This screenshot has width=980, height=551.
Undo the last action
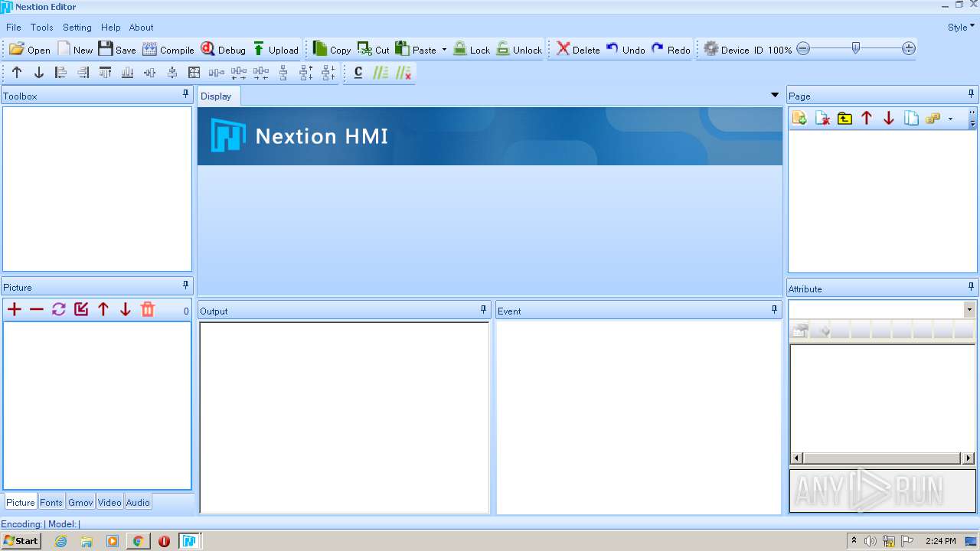pos(626,49)
